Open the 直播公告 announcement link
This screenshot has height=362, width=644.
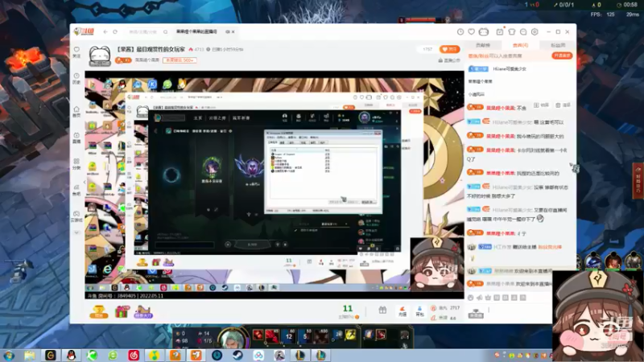coord(449,60)
